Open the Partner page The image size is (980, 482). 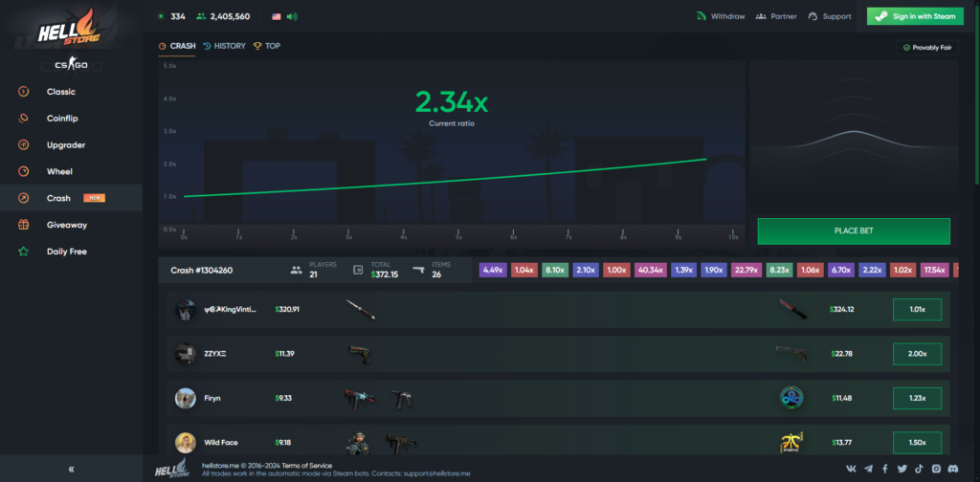point(776,16)
